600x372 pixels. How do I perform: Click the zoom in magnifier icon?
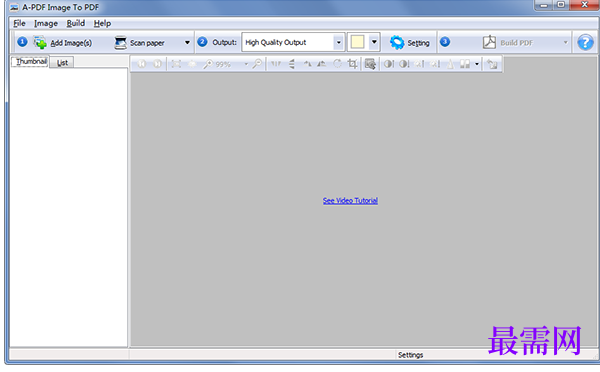(x=208, y=64)
